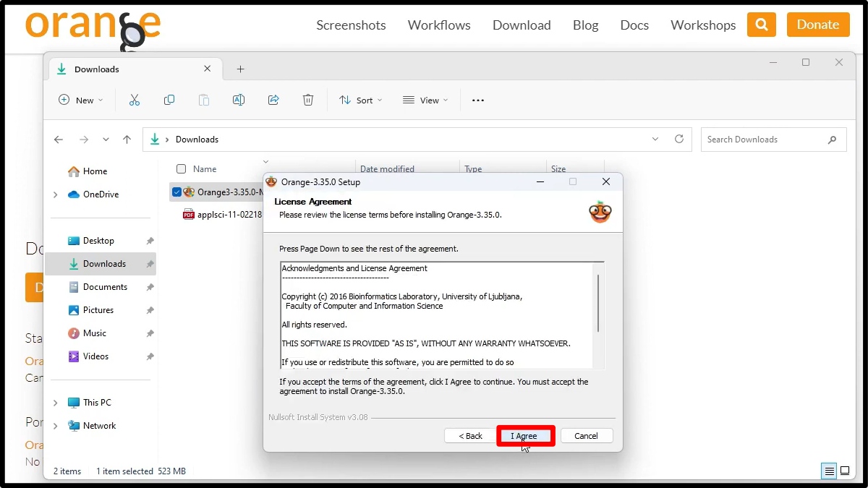Screen dimensions: 868x488
Task: Refresh the Downloads folder view
Action: pyautogui.click(x=678, y=139)
